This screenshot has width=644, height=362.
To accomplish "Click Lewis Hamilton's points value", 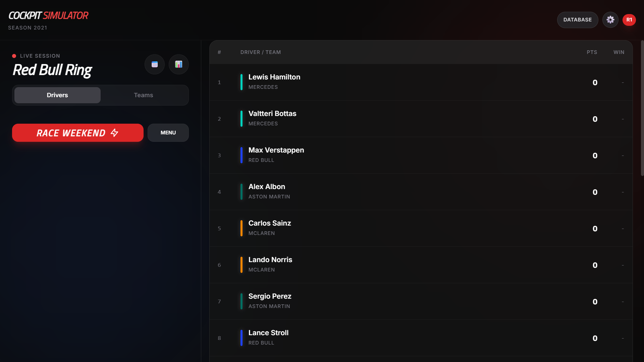I will pos(595,82).
